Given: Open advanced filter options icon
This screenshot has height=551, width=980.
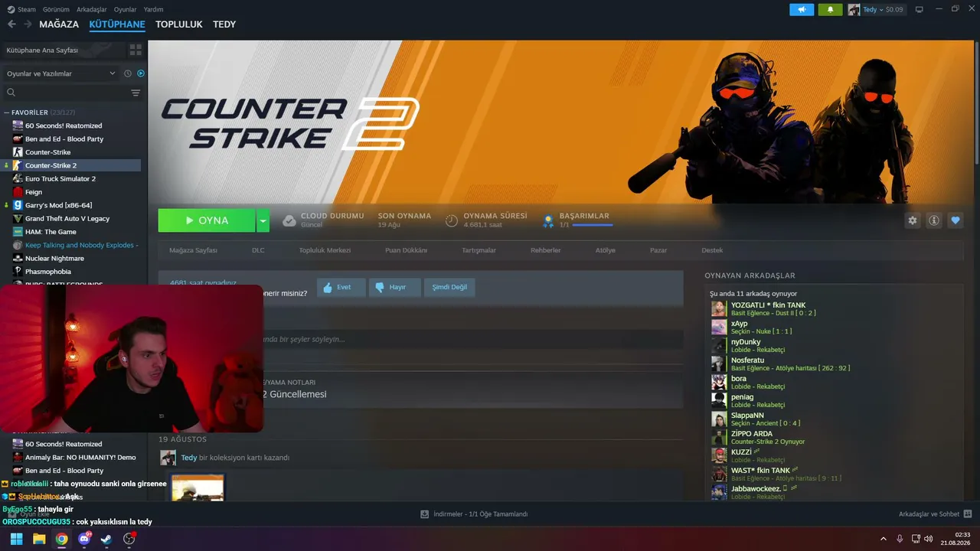Looking at the screenshot, I should (136, 93).
